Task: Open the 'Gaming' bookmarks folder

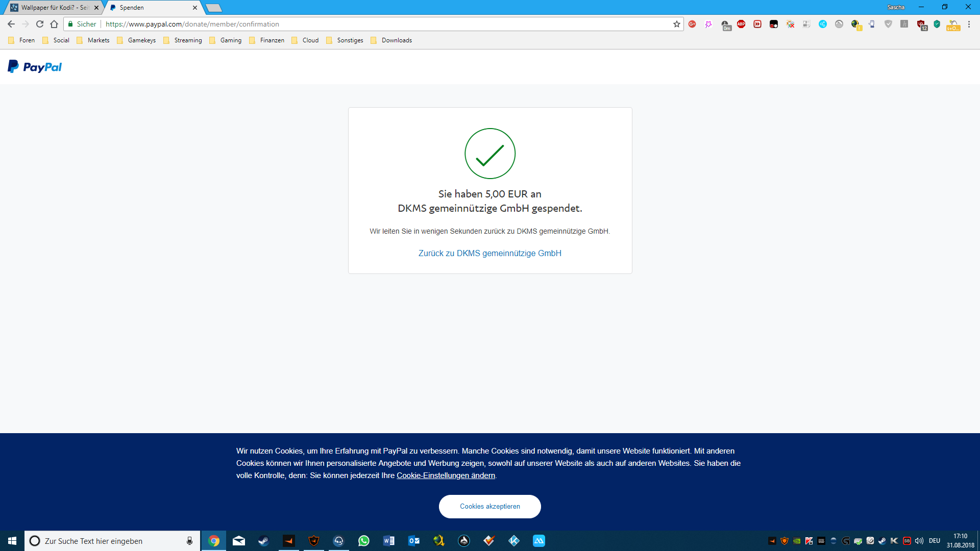Action: tap(225, 40)
